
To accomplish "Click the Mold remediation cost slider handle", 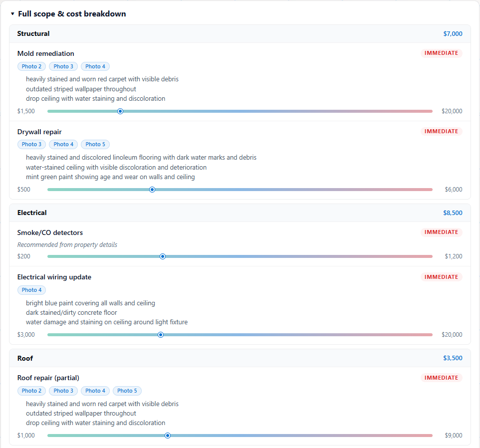I will 120,111.
